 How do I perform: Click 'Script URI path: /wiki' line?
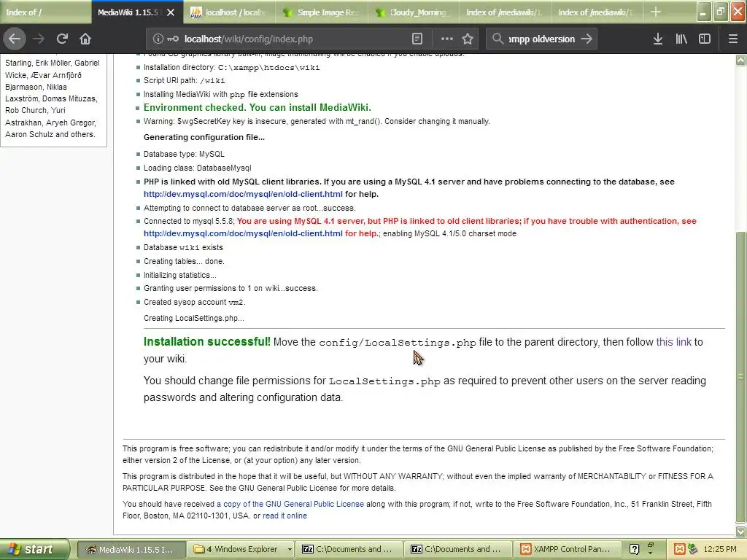(184, 80)
